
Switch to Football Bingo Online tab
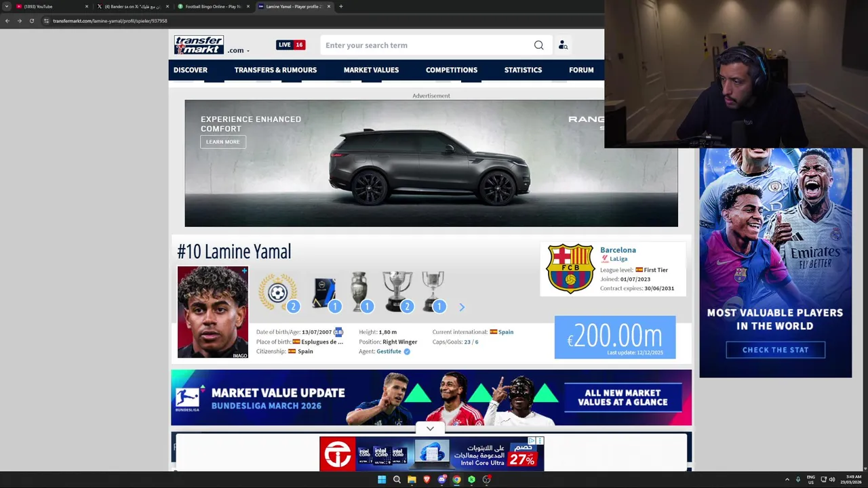pyautogui.click(x=214, y=6)
